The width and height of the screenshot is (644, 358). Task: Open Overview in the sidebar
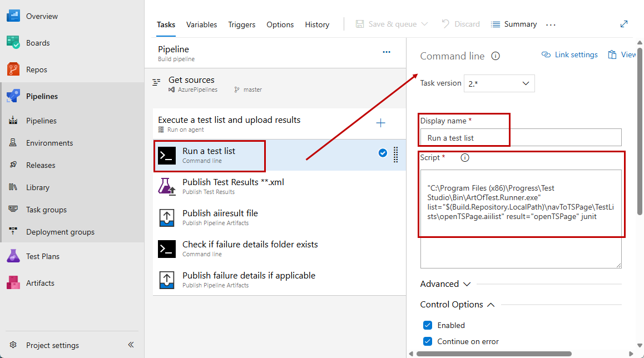point(42,16)
